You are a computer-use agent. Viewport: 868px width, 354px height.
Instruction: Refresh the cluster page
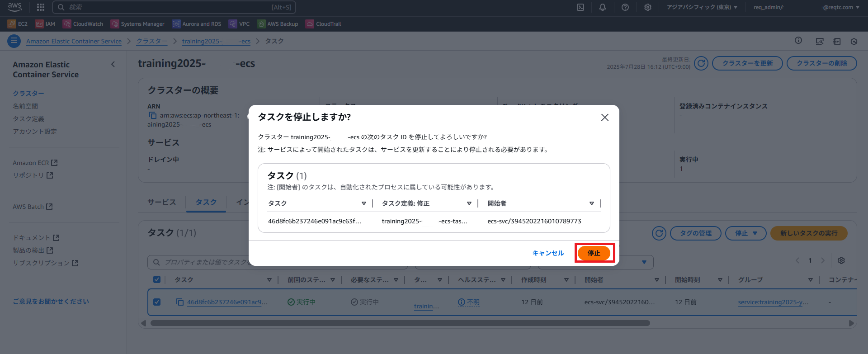coord(701,63)
